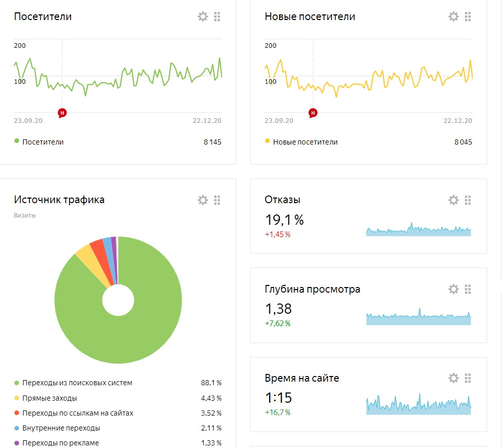502x448 pixels.
Task: Click blue dot for Внутренние переходы
Action: [x=16, y=428]
